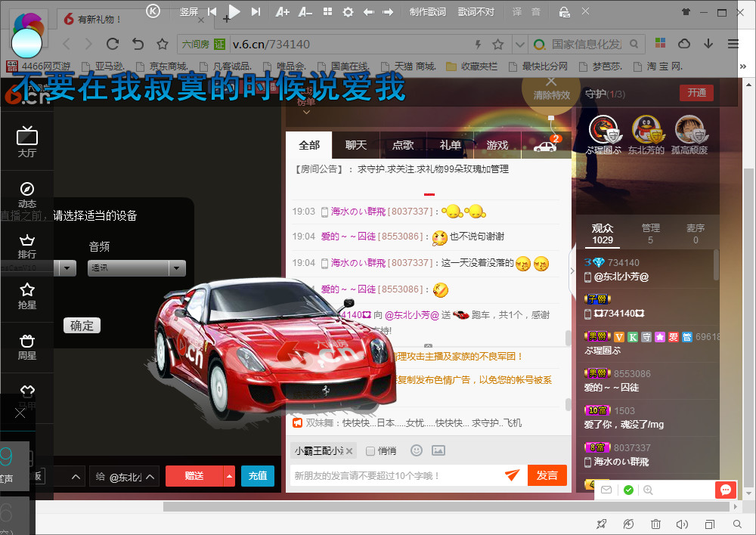Remove chat target 小霸王配小 with X

click(349, 451)
